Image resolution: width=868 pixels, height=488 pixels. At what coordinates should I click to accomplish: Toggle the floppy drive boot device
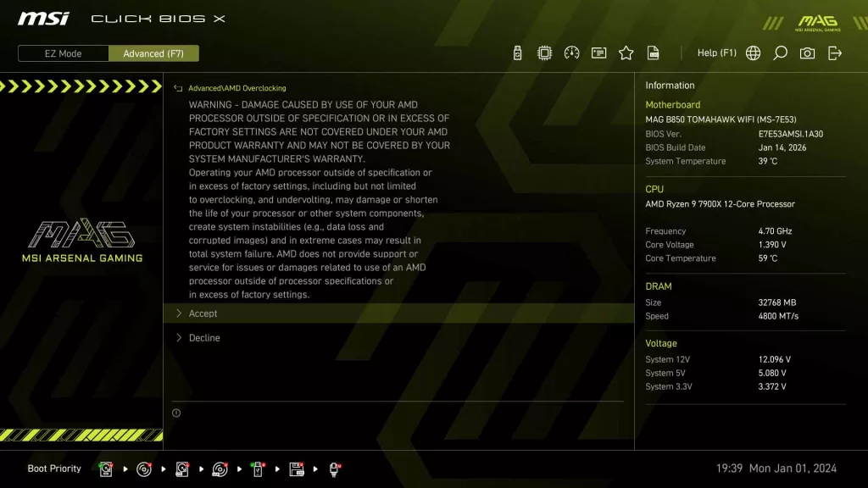pos(296,469)
